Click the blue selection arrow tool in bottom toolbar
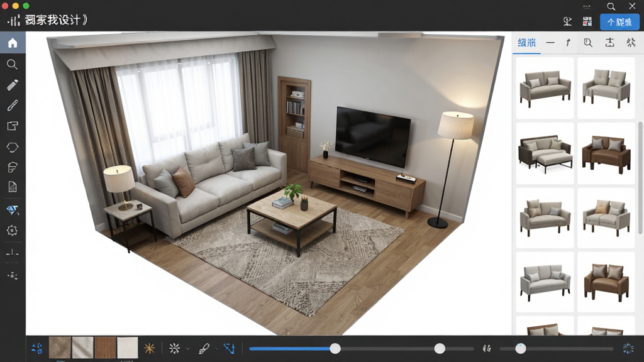This screenshot has width=644, height=362. click(x=229, y=348)
